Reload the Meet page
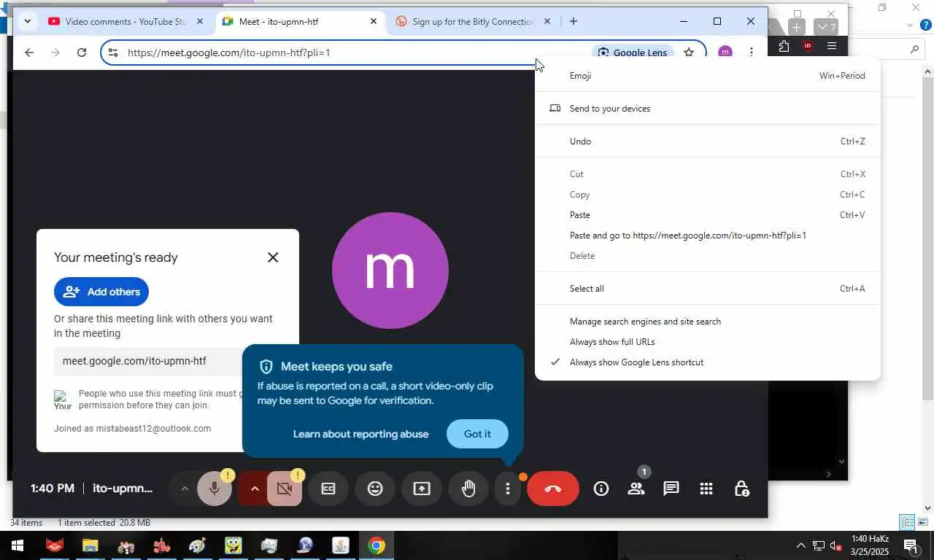Screen dimensions: 934x560 coord(82,52)
